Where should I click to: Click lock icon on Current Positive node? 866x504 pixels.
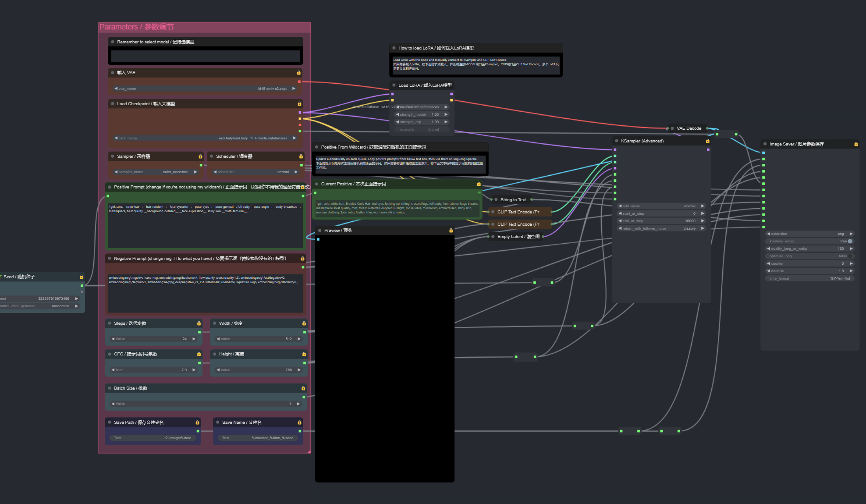click(479, 184)
